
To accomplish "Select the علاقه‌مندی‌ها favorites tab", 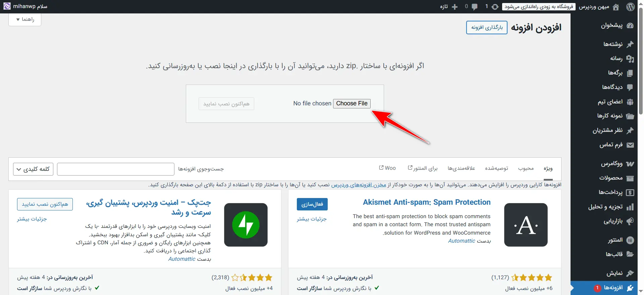I will point(462,168).
